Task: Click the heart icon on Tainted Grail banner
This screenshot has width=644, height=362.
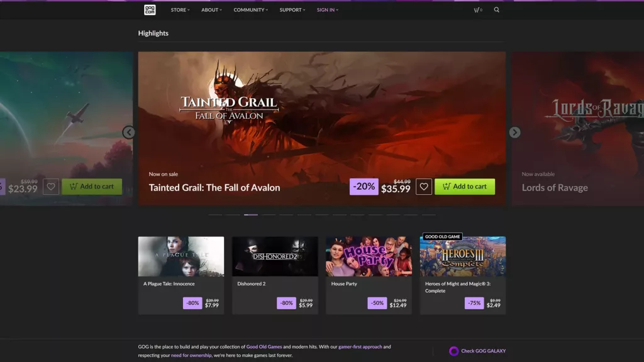Action: [425, 186]
